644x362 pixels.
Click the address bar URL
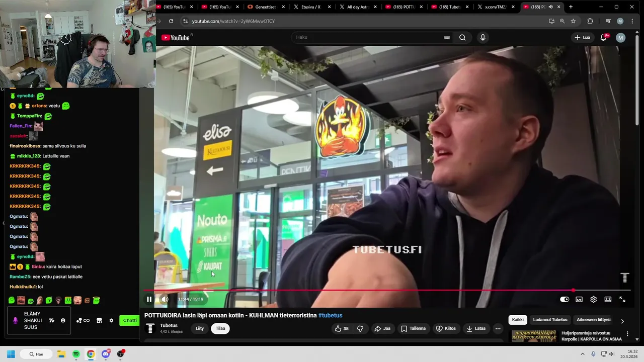pos(233,21)
